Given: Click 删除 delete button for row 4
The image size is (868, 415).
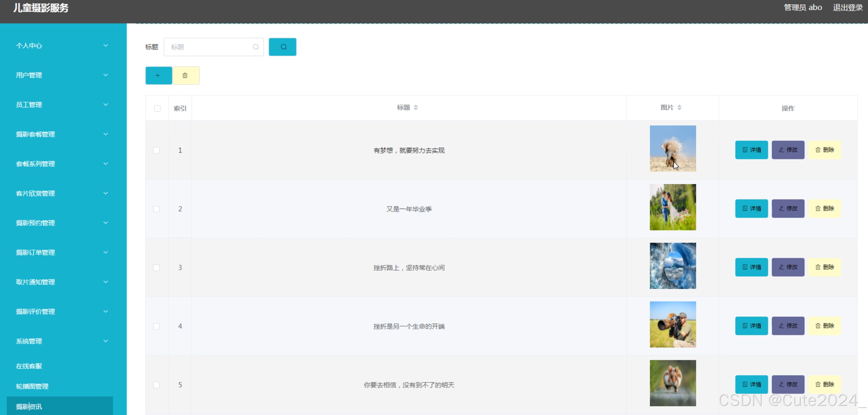Looking at the screenshot, I should pos(825,326).
